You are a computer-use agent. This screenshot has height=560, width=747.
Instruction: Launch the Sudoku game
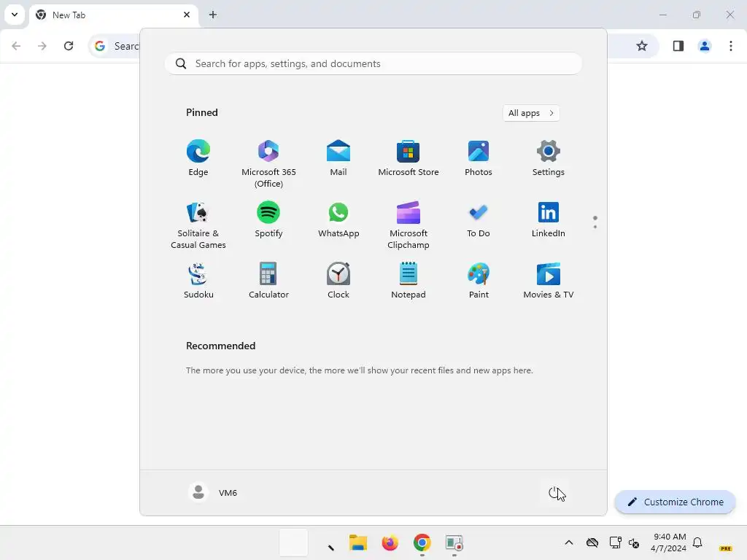tap(198, 281)
